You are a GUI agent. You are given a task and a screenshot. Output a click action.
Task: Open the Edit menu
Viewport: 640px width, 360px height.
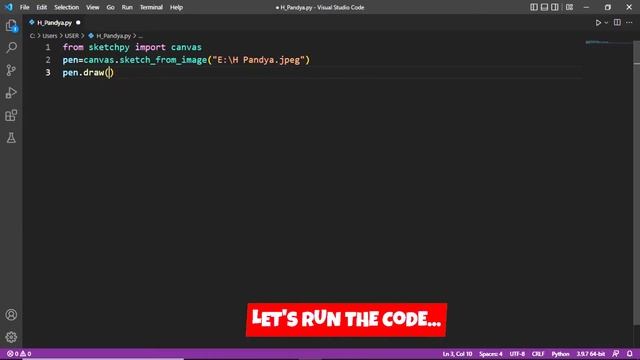pos(42,7)
